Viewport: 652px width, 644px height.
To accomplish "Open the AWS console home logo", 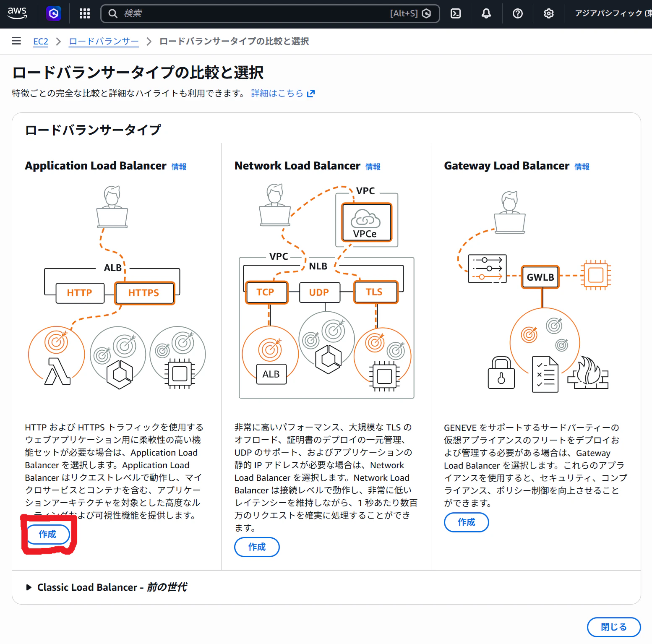I will (x=17, y=13).
